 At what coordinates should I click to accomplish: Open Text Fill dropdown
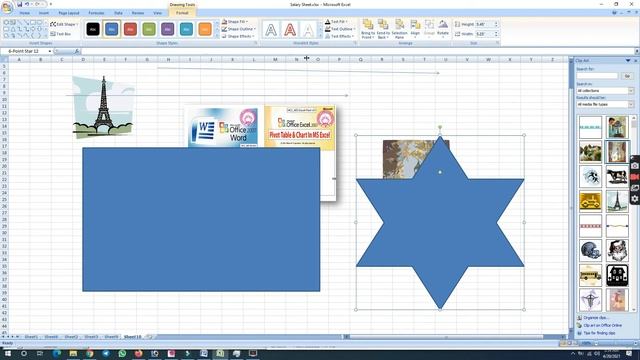pyautogui.click(x=337, y=22)
